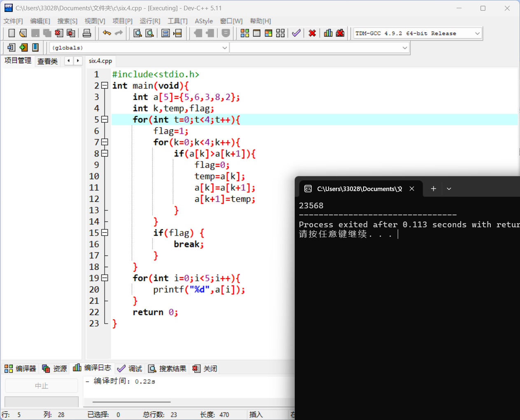Delete profiling info with chart-X icon

click(340, 33)
